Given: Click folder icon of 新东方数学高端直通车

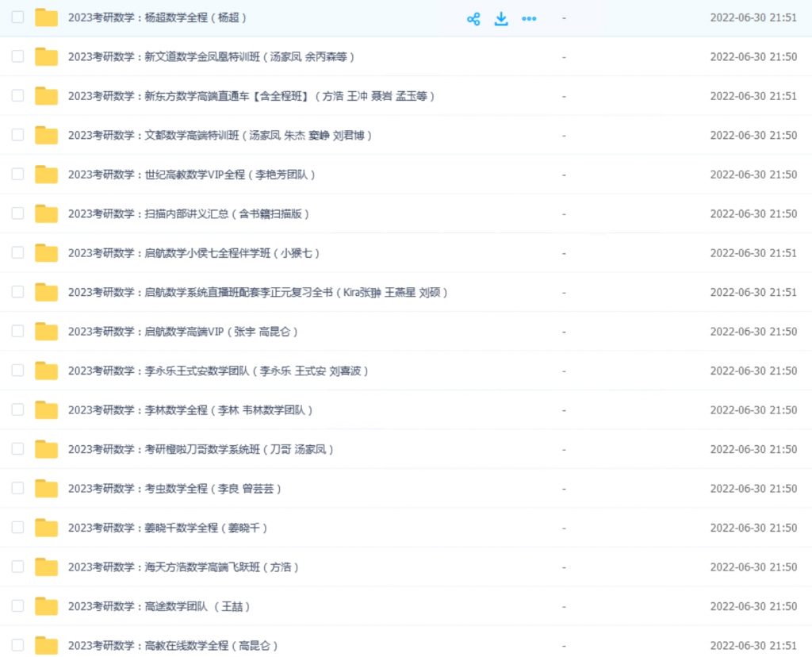Looking at the screenshot, I should coord(46,96).
